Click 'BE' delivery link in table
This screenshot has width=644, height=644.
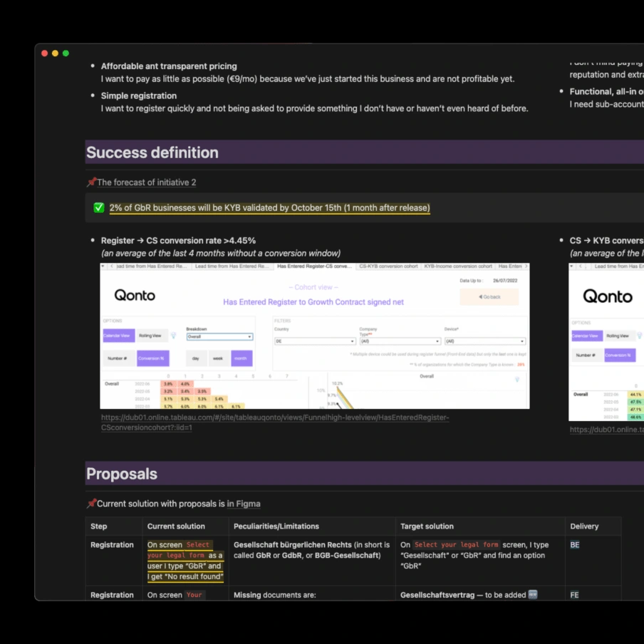[x=575, y=544]
